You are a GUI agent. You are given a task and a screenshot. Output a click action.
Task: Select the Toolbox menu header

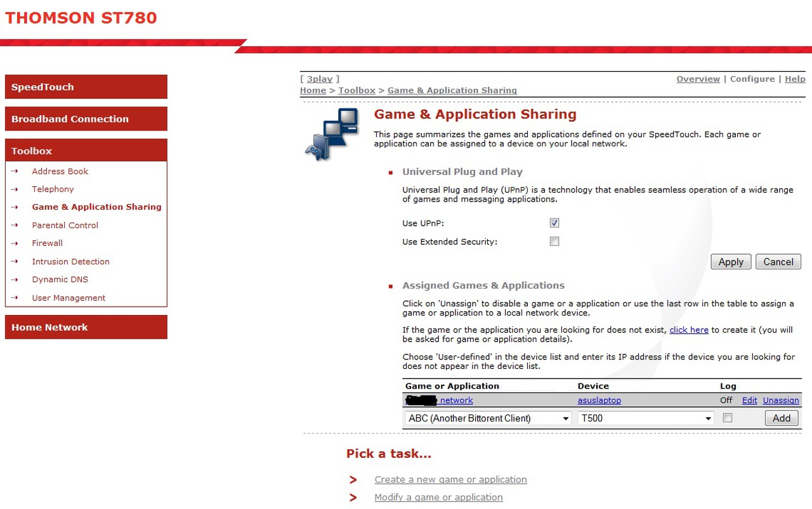point(86,150)
